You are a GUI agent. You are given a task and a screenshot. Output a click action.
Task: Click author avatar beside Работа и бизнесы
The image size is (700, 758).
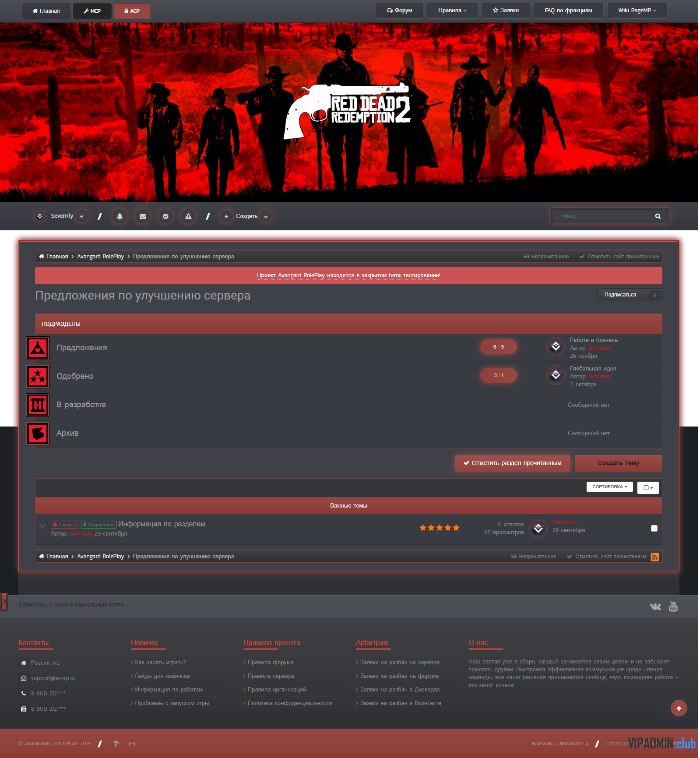[x=556, y=347]
